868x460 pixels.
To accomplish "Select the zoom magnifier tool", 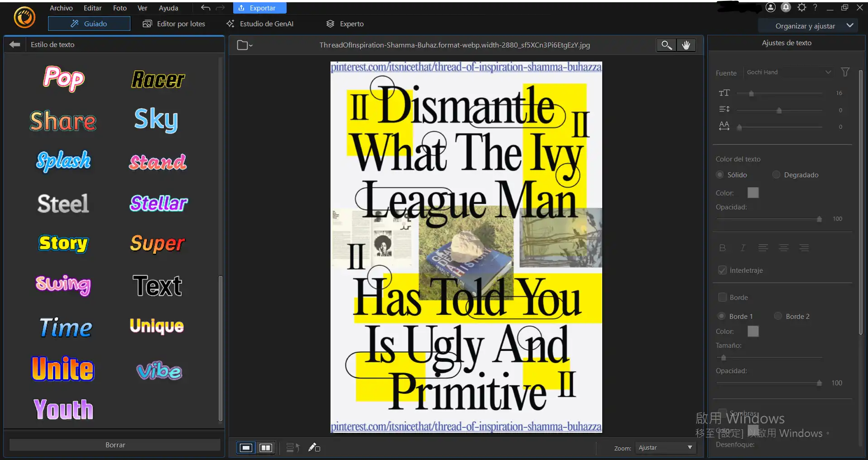I will coord(666,45).
